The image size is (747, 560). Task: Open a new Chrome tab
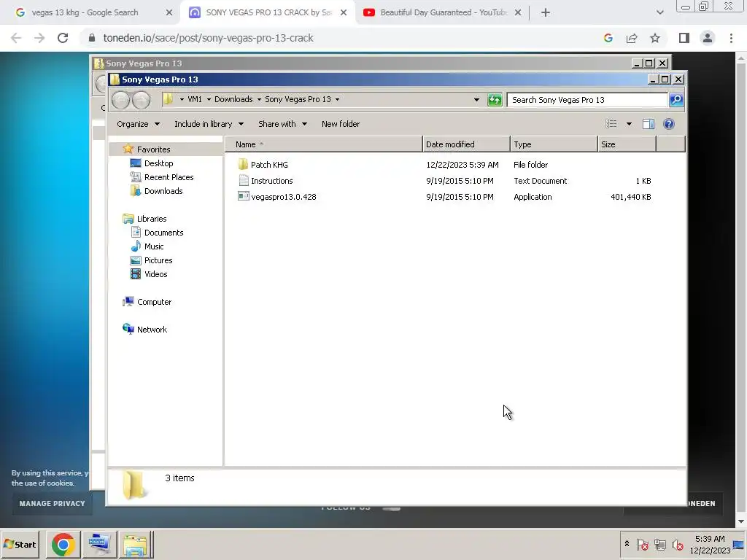coord(546,12)
